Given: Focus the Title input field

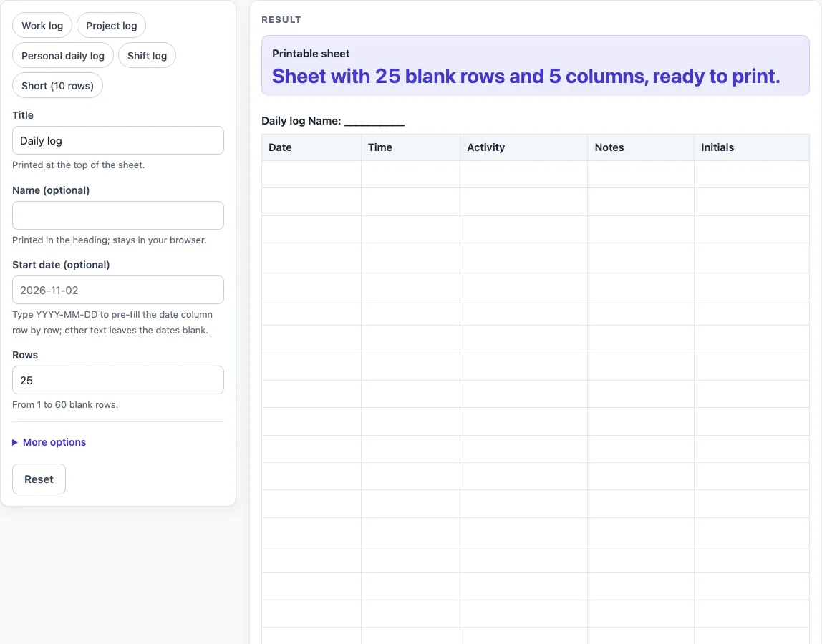Looking at the screenshot, I should tap(118, 140).
